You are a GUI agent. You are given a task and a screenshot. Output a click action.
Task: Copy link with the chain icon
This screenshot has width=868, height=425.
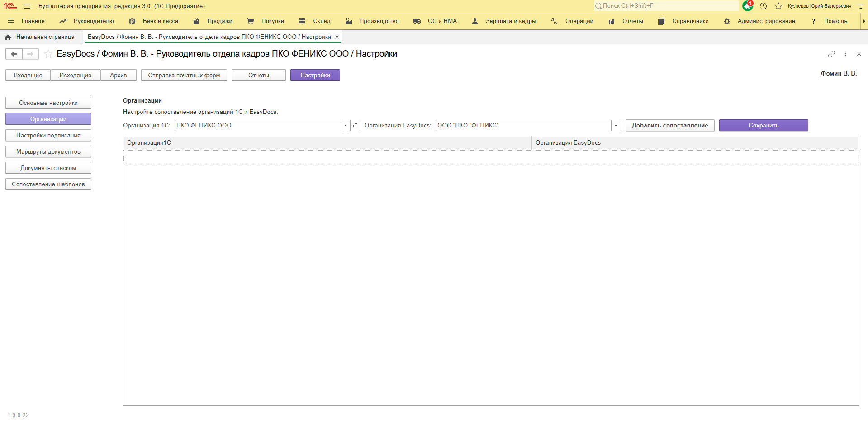point(831,54)
